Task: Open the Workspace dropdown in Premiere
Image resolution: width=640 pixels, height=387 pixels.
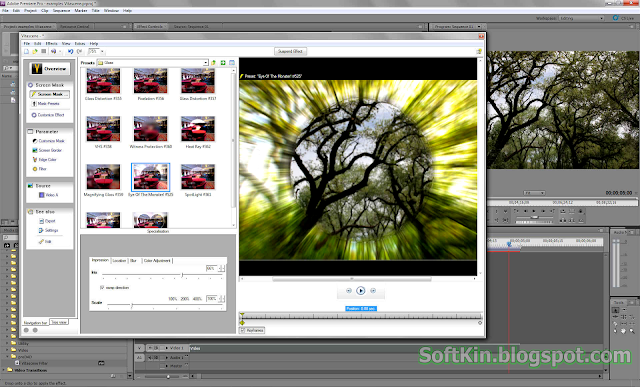Action: coord(582,18)
